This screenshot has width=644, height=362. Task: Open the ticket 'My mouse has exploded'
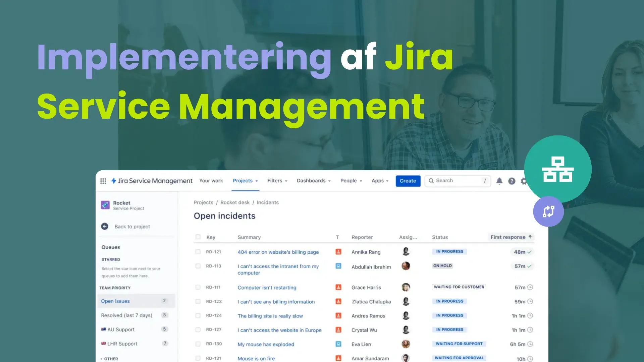(266, 344)
